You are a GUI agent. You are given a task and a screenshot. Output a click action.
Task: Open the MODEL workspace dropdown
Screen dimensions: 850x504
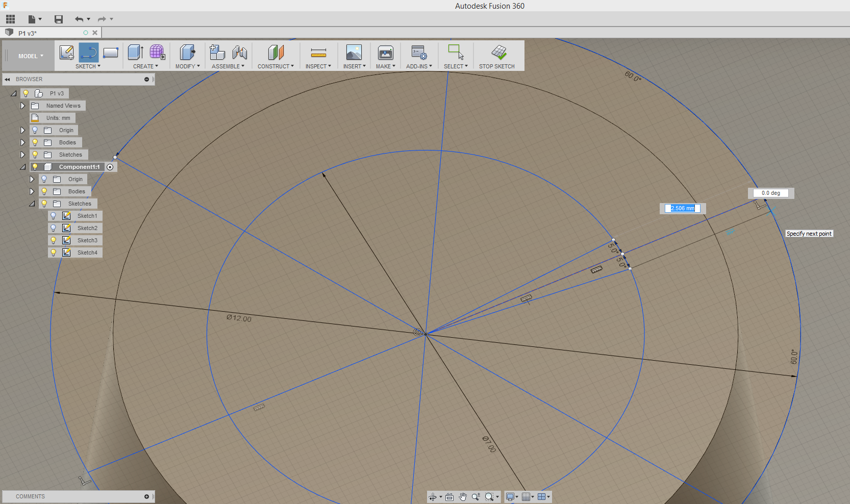(31, 56)
